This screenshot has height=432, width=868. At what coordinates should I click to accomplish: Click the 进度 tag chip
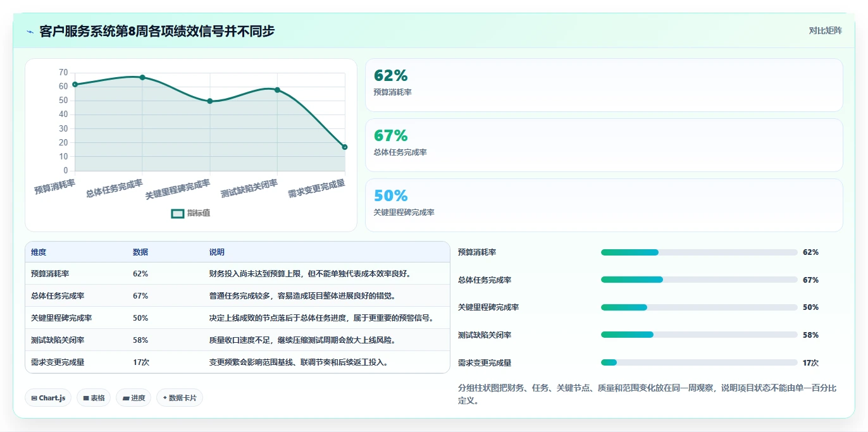[133, 398]
